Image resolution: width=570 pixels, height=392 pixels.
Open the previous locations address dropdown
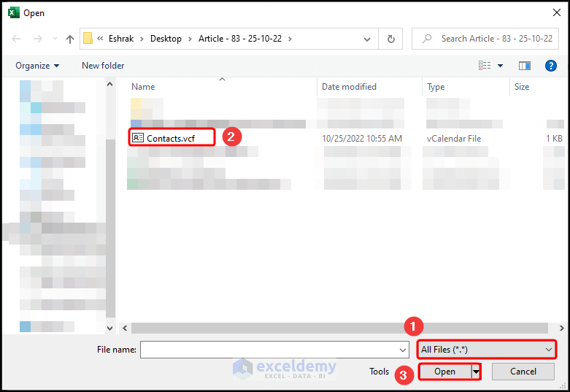(x=367, y=39)
